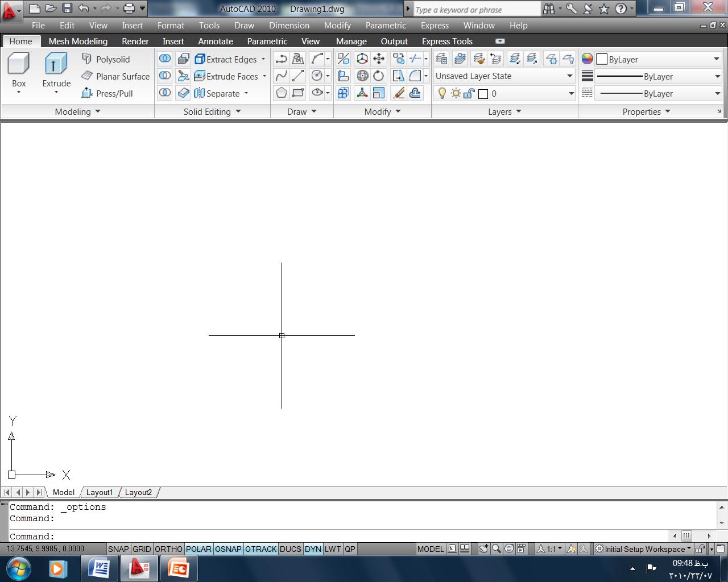The height and width of the screenshot is (582, 728).
Task: Toggle OSNAP in the status bar
Action: click(x=228, y=549)
